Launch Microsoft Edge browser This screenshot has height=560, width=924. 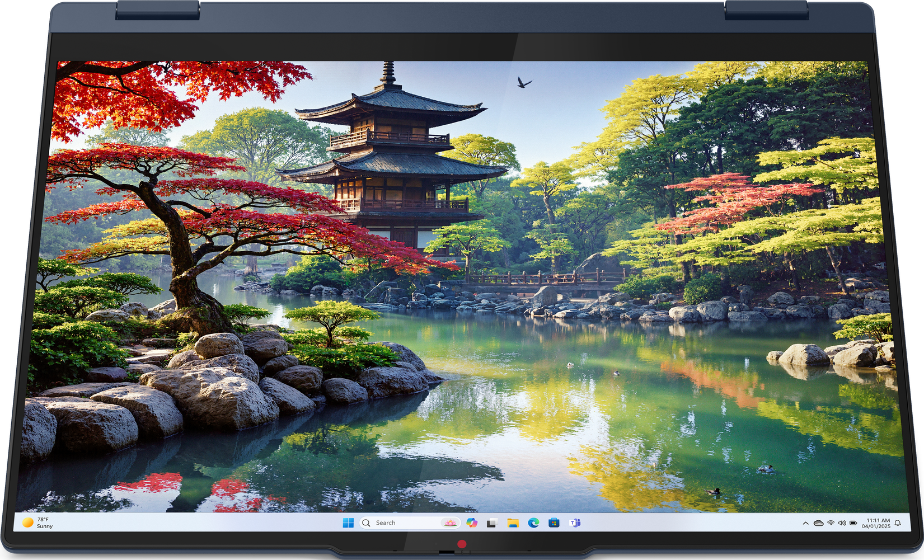533,523
